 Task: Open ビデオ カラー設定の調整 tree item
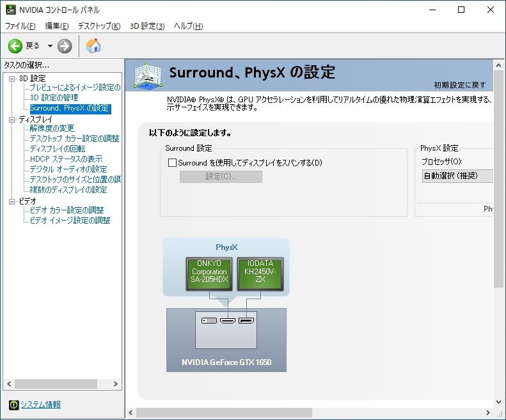(x=67, y=210)
